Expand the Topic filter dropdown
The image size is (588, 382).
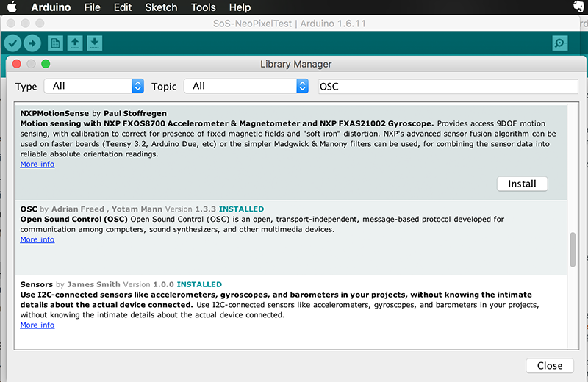click(246, 86)
